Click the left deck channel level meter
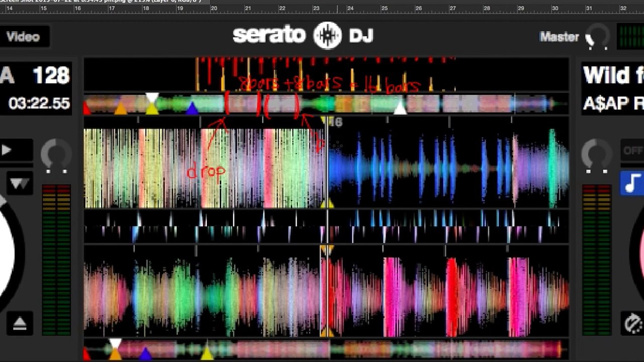This screenshot has width=644, height=362. coord(56,260)
